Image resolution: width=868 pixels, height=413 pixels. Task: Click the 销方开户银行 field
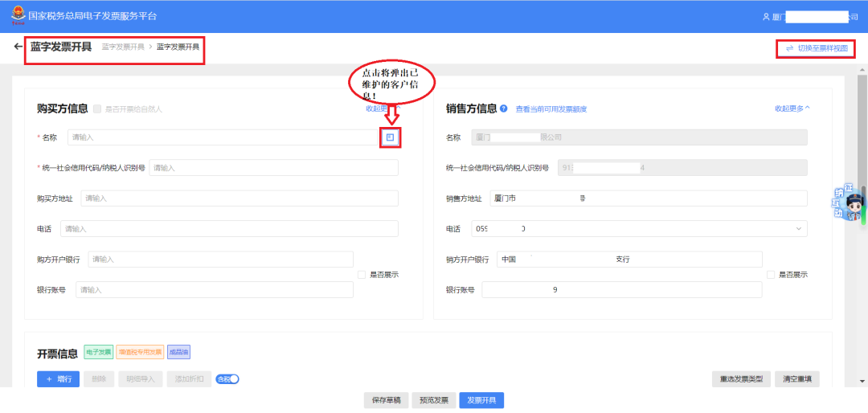click(629, 259)
